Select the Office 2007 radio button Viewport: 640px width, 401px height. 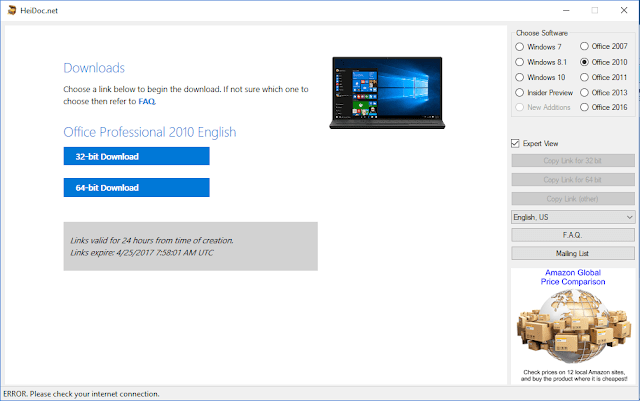click(584, 46)
